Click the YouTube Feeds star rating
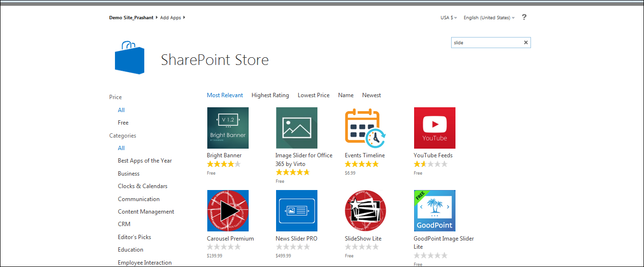This screenshot has height=267, width=644. (x=430, y=164)
